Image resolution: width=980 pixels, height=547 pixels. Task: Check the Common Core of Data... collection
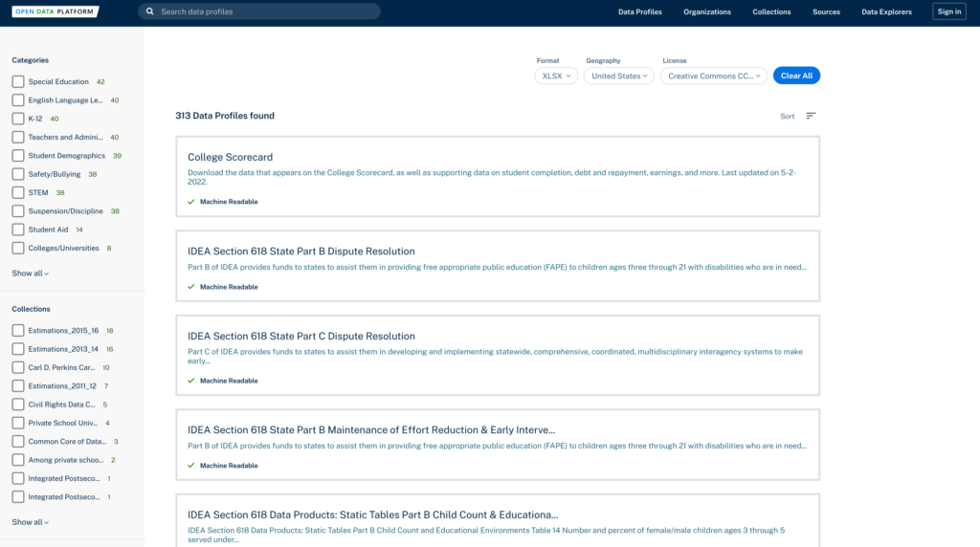(x=18, y=442)
